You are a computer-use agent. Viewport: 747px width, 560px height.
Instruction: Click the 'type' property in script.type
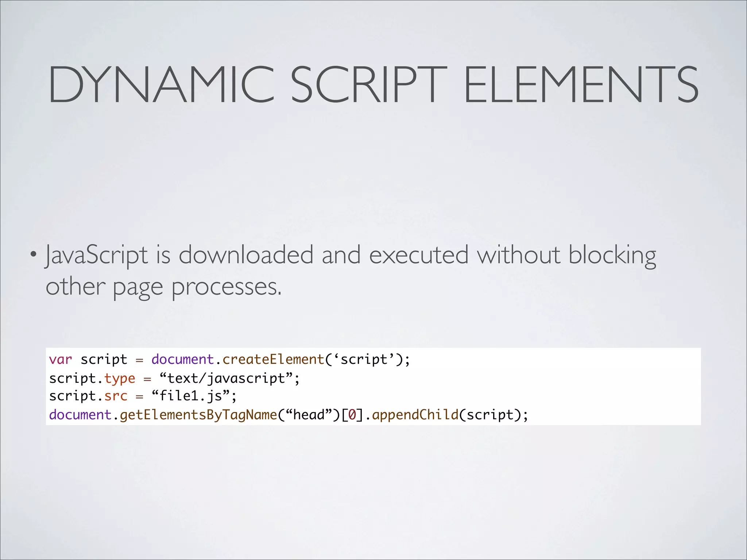120,378
